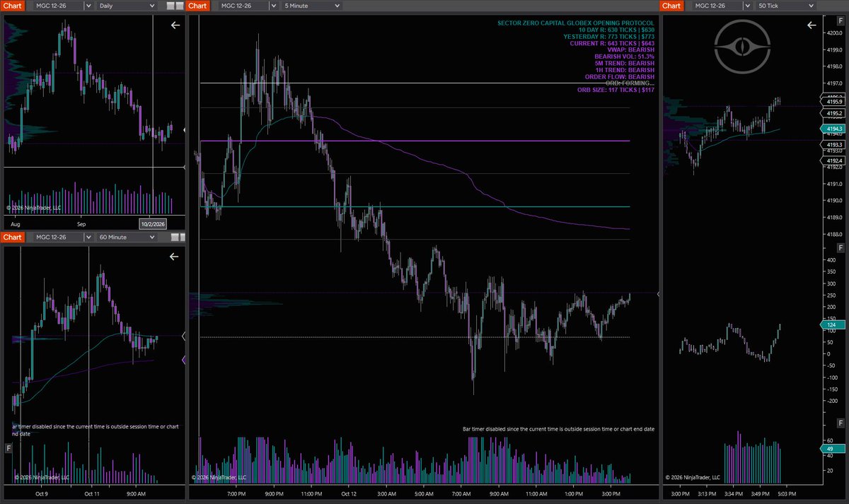Click the 5M TREND: BEARISH line
This screenshot has height=504, width=849.
[x=625, y=64]
